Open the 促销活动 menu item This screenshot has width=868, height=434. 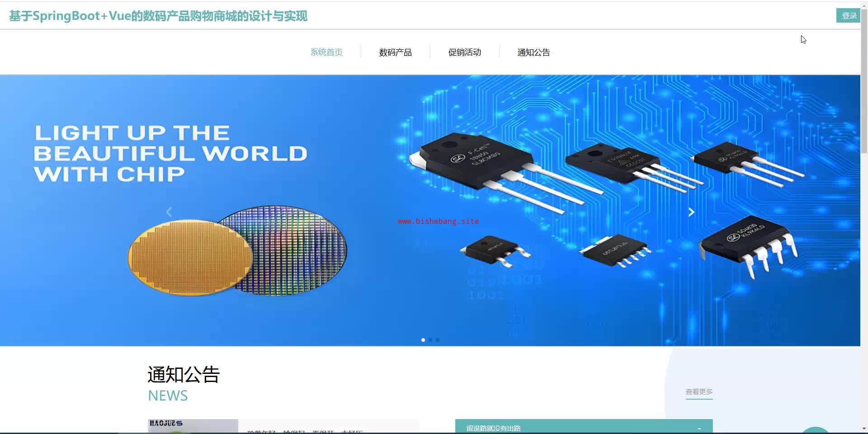465,52
